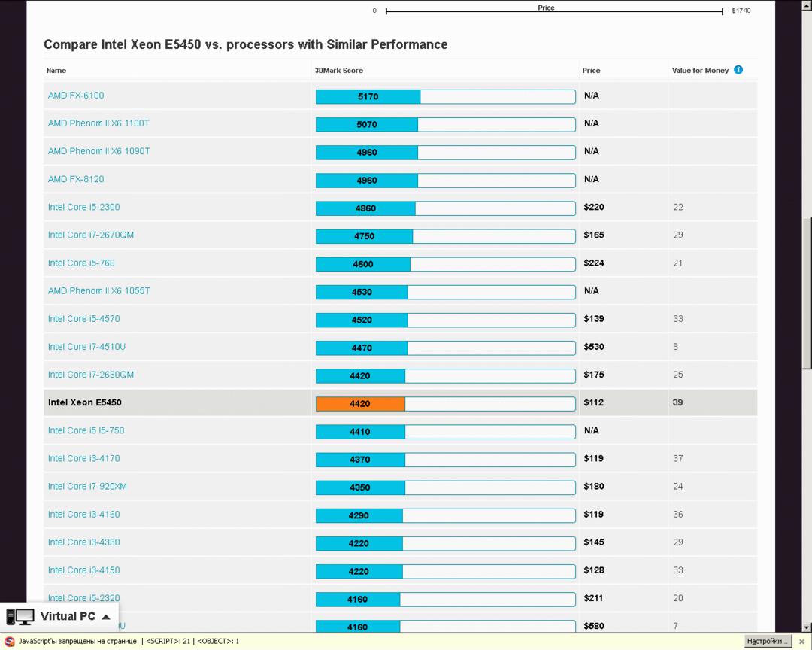Click the $211 price for Core i5-2320
This screenshot has width=812, height=650.
pos(593,598)
